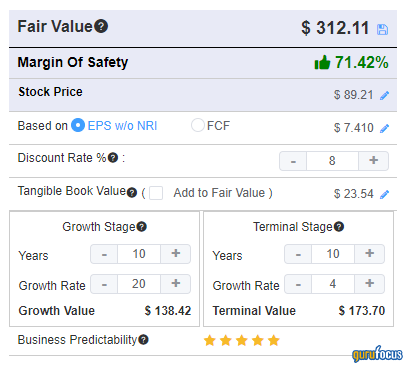The image size is (408, 368).
Task: Click the Discount Rate value field
Action: (332, 161)
